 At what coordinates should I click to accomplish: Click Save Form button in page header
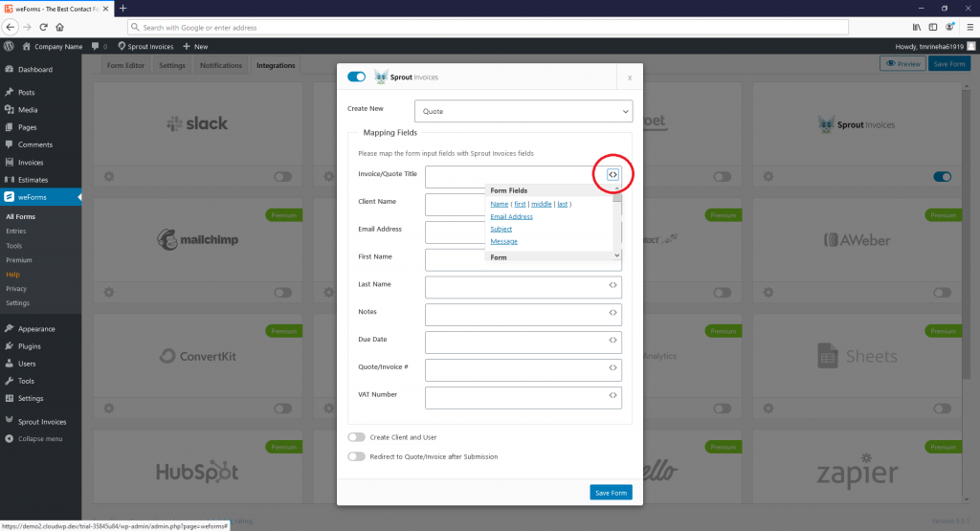click(x=948, y=64)
